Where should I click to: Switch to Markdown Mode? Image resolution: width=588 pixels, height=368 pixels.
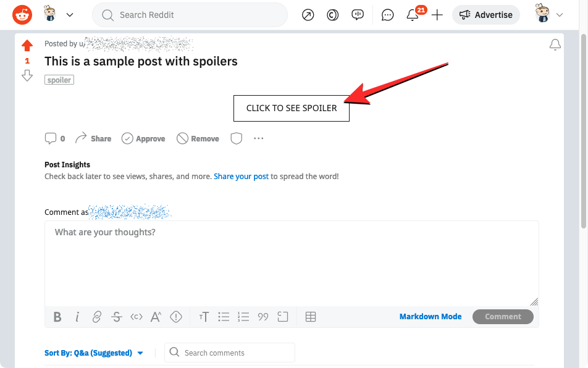pyautogui.click(x=430, y=317)
